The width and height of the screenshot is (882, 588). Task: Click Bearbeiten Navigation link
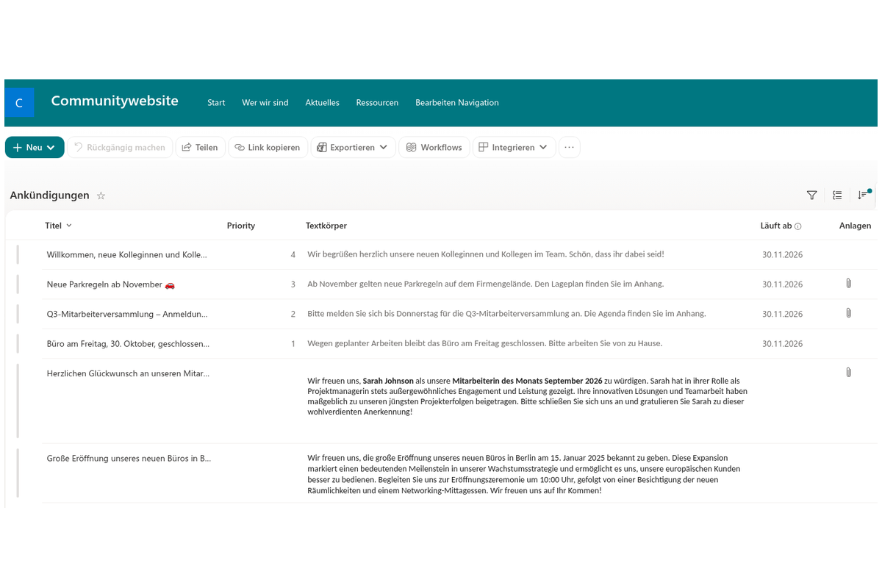click(x=457, y=103)
